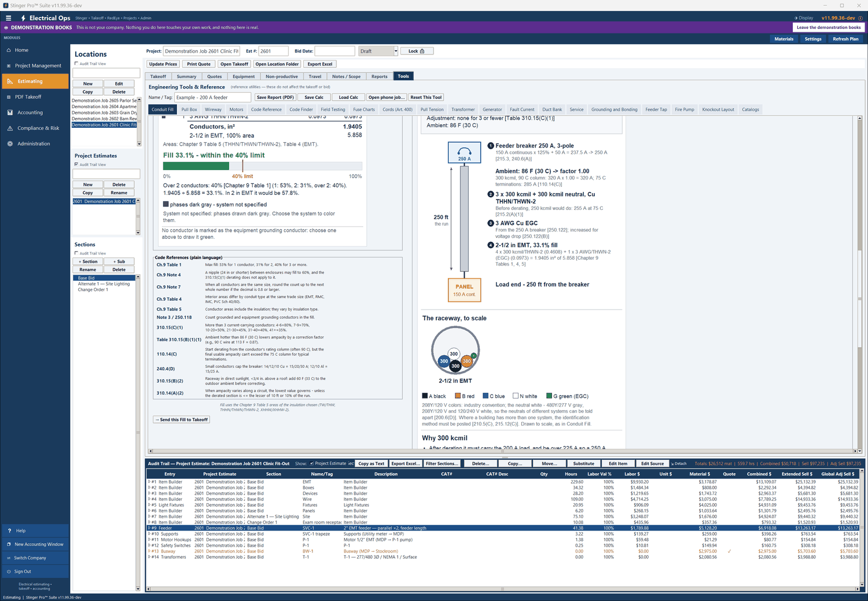The width and height of the screenshot is (868, 601).
Task: Expand row #13 Busway entry
Action: 149,551
